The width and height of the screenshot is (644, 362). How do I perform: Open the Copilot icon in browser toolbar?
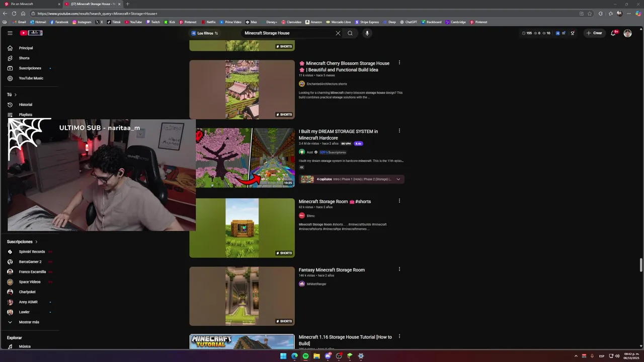[638, 14]
